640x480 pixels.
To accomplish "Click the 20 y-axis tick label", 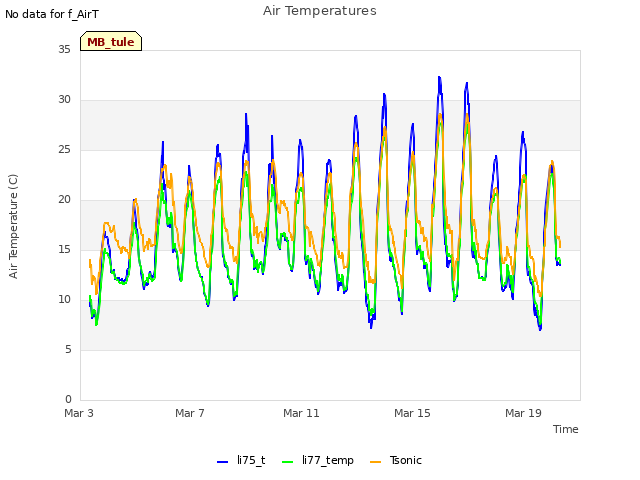I will 64,200.
